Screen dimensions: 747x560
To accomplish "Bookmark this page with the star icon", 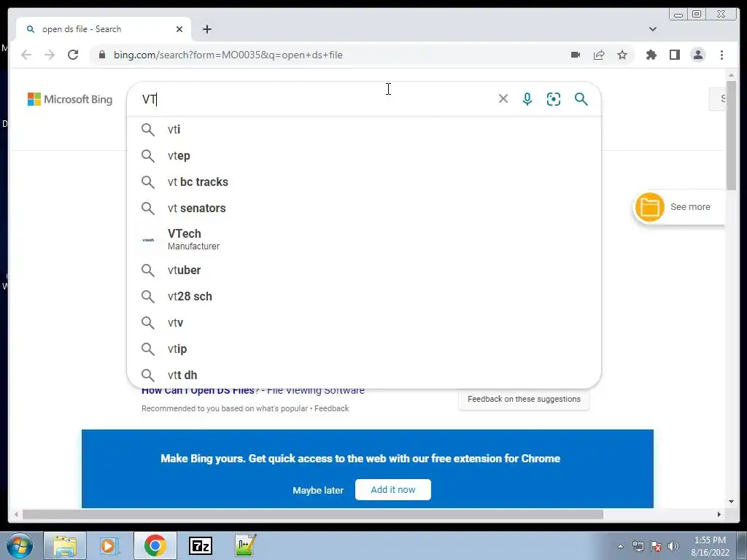I will pyautogui.click(x=622, y=55).
